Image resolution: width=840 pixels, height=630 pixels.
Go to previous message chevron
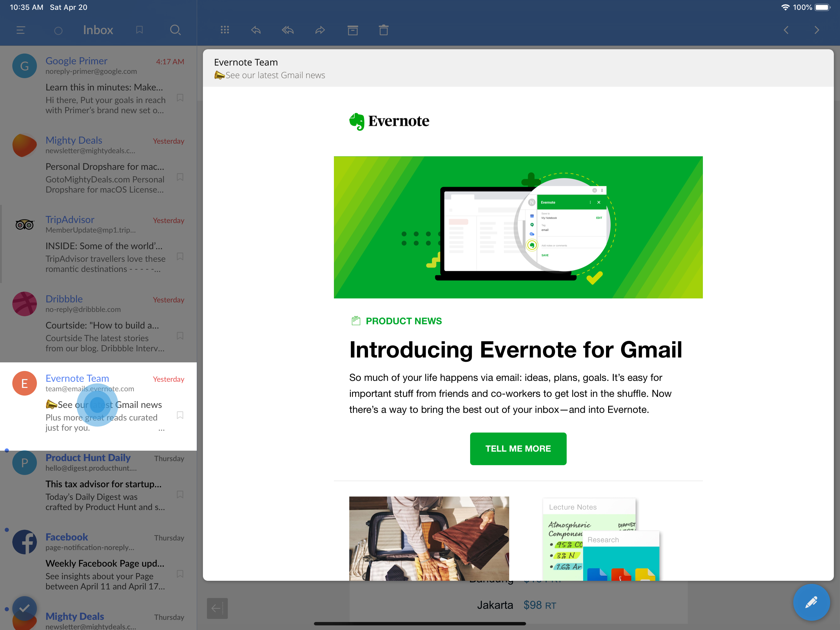pos(786,30)
